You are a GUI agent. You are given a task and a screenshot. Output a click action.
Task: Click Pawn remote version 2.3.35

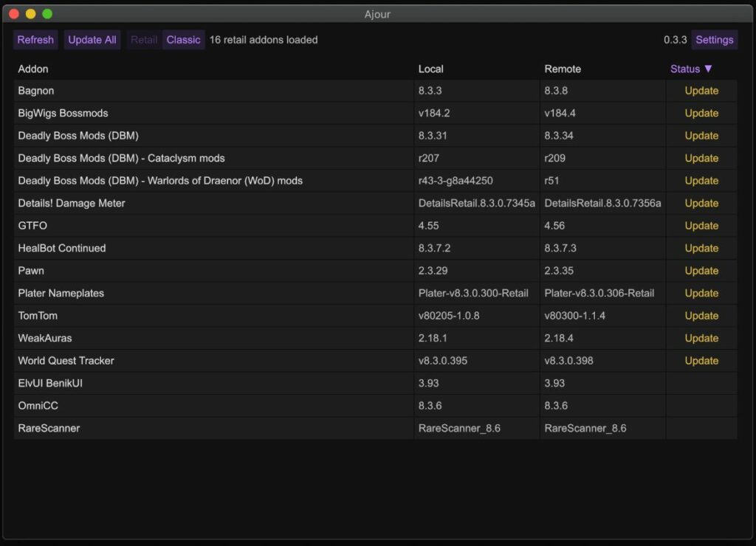[559, 271]
